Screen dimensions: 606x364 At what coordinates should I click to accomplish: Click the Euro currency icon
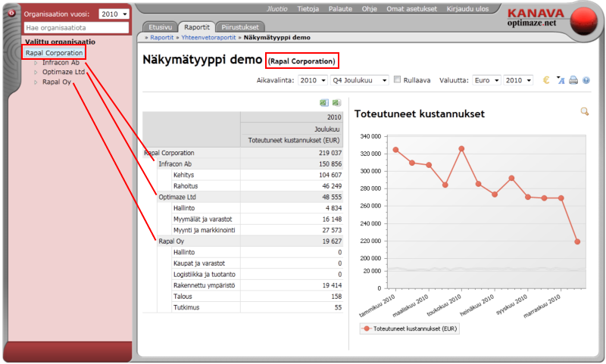pos(546,80)
